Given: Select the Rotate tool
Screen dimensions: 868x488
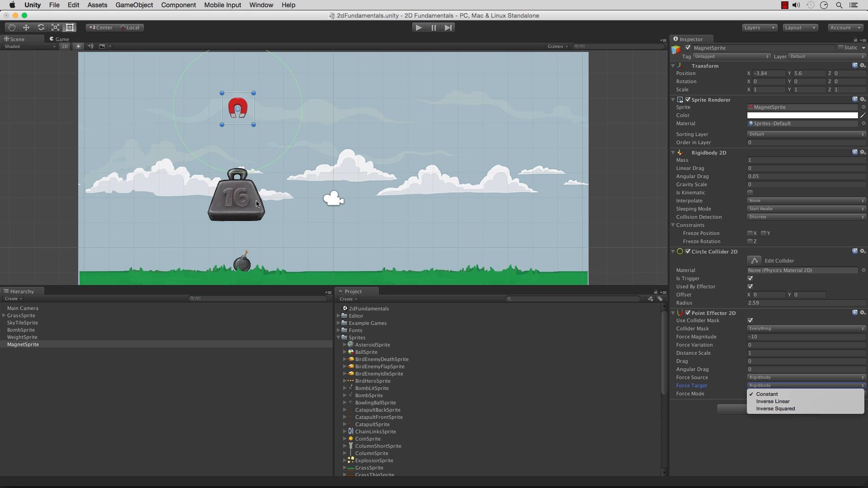Looking at the screenshot, I should point(41,28).
